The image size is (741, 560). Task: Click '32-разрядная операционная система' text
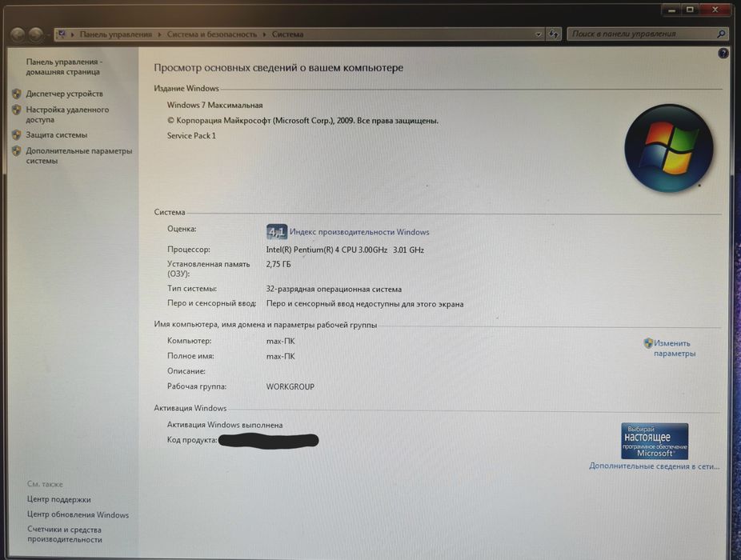click(x=334, y=289)
